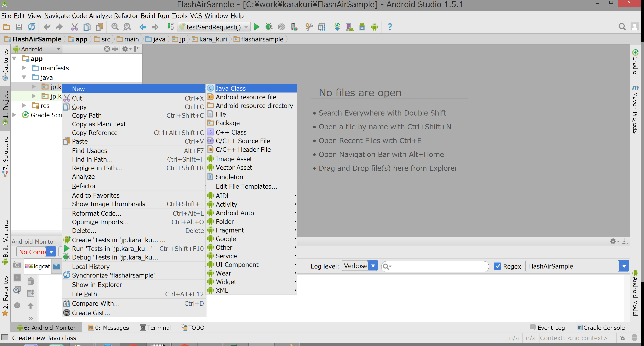Viewport: 644px width, 346px height.
Task: Toggle the Android Model side panel
Action: pyautogui.click(x=635, y=293)
